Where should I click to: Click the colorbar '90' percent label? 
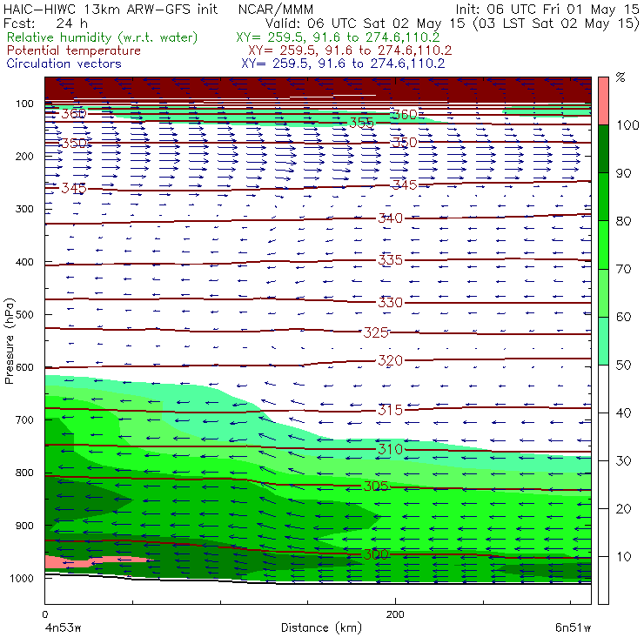coord(623,173)
